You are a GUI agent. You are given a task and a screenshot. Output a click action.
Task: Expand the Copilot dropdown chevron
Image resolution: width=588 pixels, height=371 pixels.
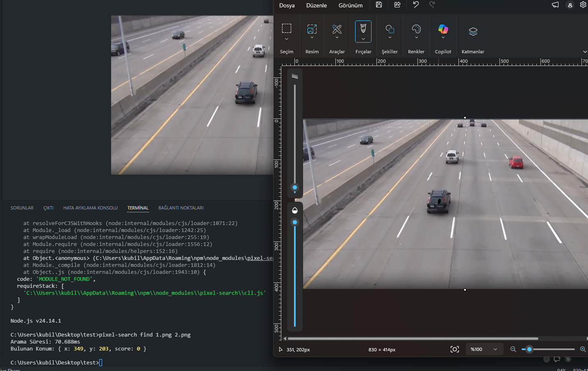click(443, 37)
